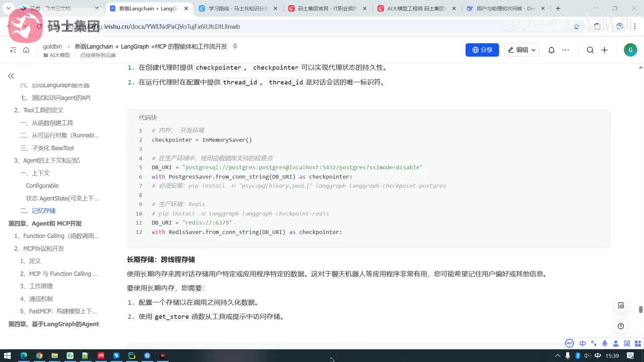This screenshot has height=362, width=644.
Task: Launch Google Chrome from the taskbar
Action: [x=39, y=356]
